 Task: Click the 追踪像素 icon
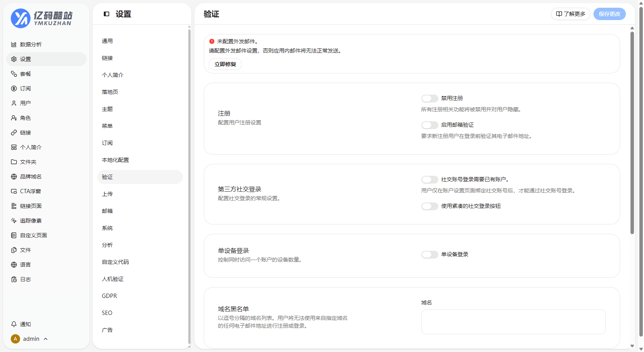pyautogui.click(x=14, y=221)
